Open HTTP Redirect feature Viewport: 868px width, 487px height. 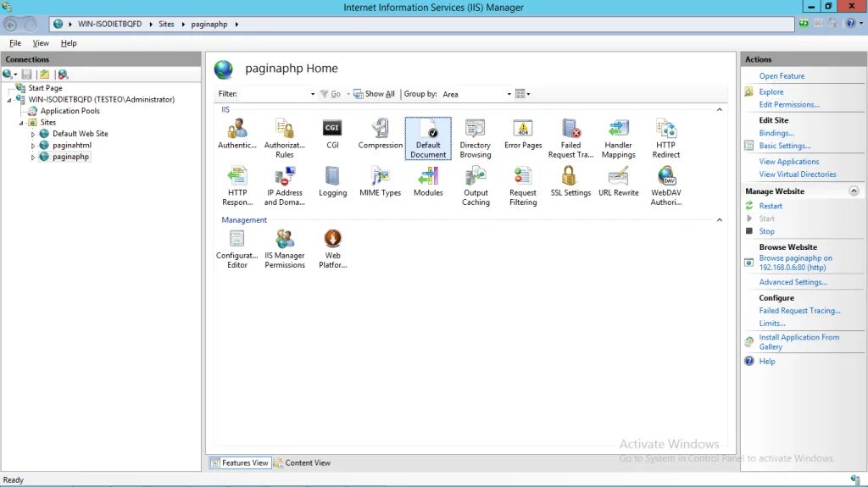[666, 138]
